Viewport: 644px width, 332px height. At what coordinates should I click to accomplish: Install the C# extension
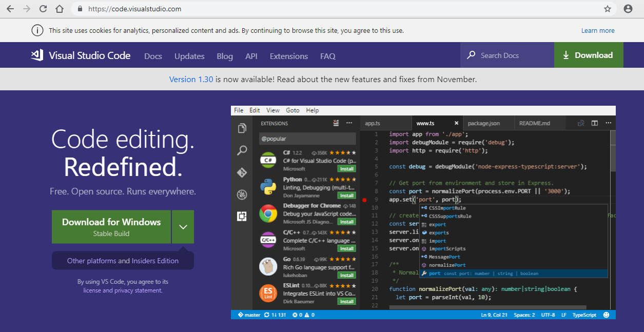coord(346,169)
